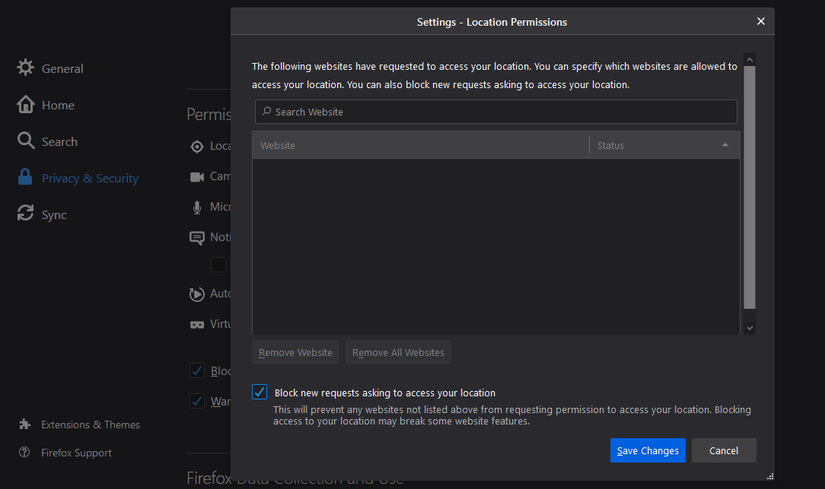Click the Microphone permission icon

(197, 207)
